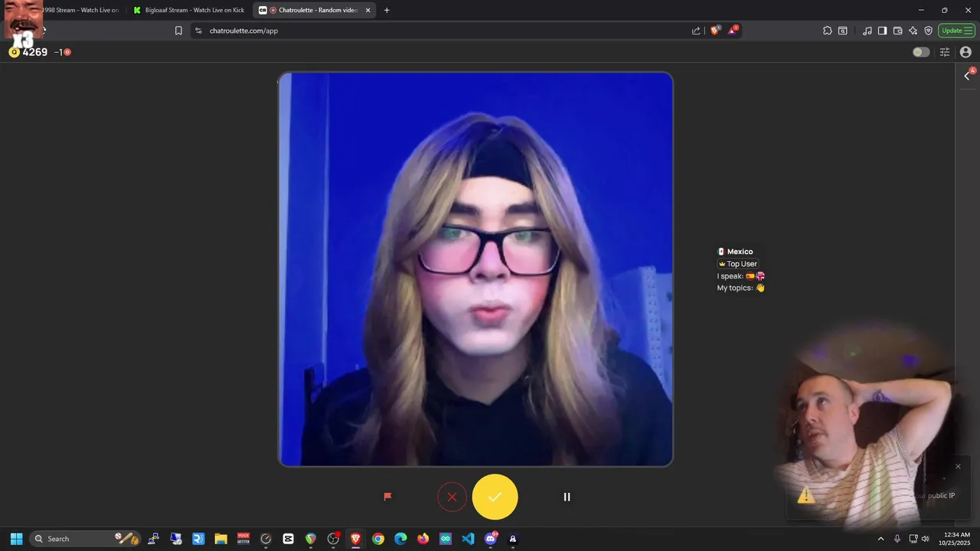Open Firefox from the taskbar

(x=423, y=539)
